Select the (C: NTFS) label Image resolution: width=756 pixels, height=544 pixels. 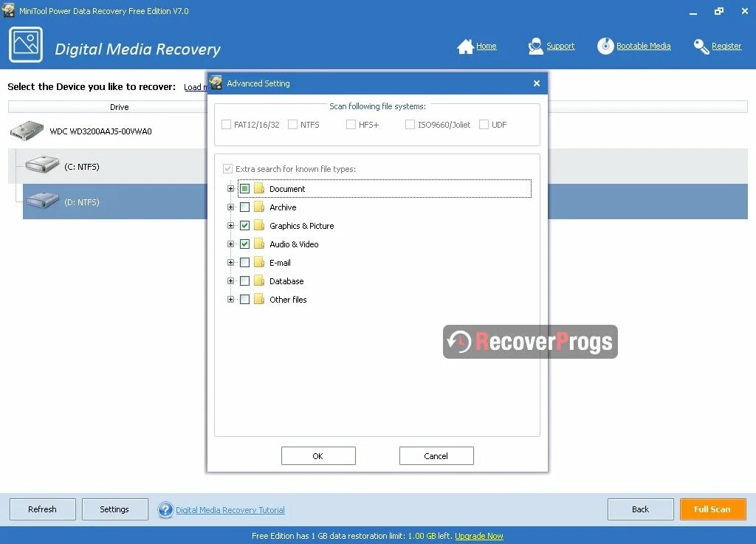click(x=81, y=167)
